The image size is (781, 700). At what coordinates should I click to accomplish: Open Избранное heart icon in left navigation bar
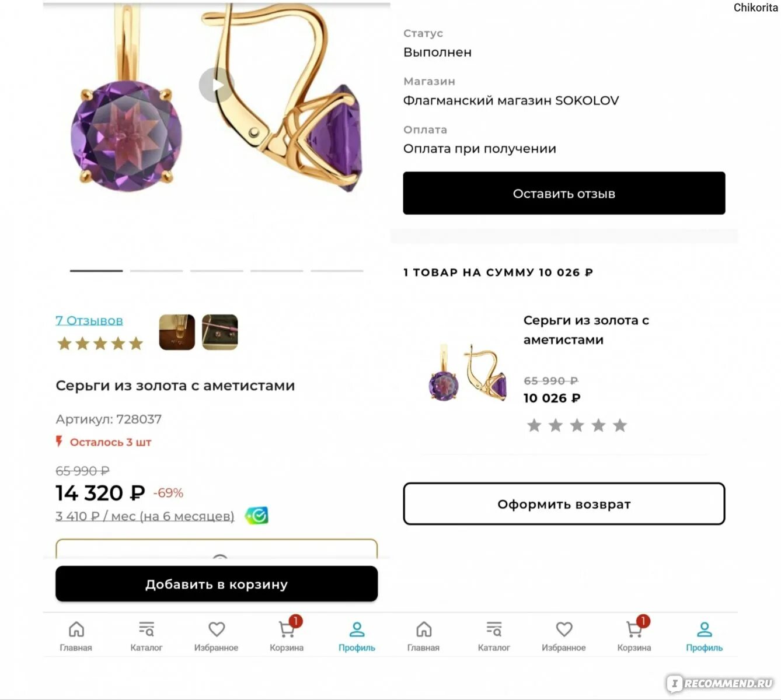(216, 630)
